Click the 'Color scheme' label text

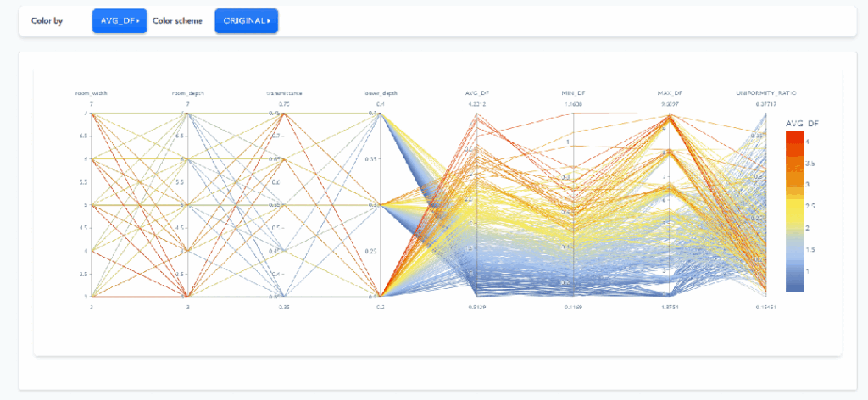point(178,21)
